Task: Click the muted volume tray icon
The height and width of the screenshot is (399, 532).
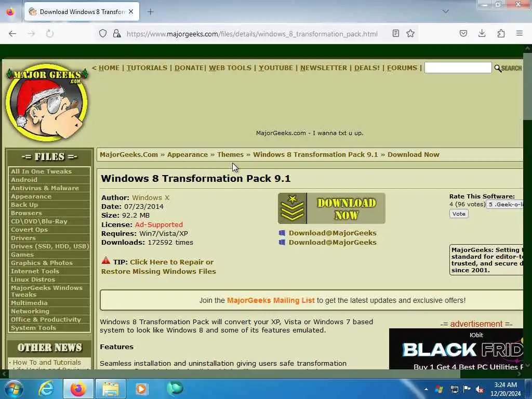Action: tap(480, 389)
